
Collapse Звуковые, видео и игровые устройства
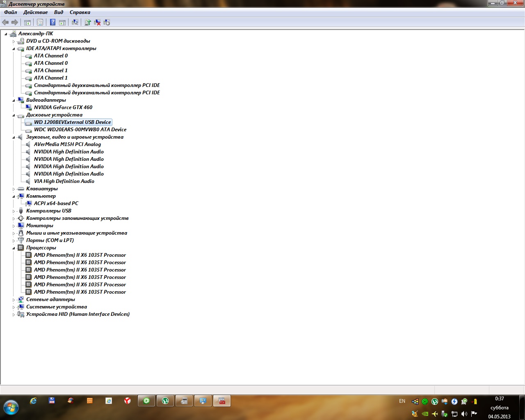[14, 137]
